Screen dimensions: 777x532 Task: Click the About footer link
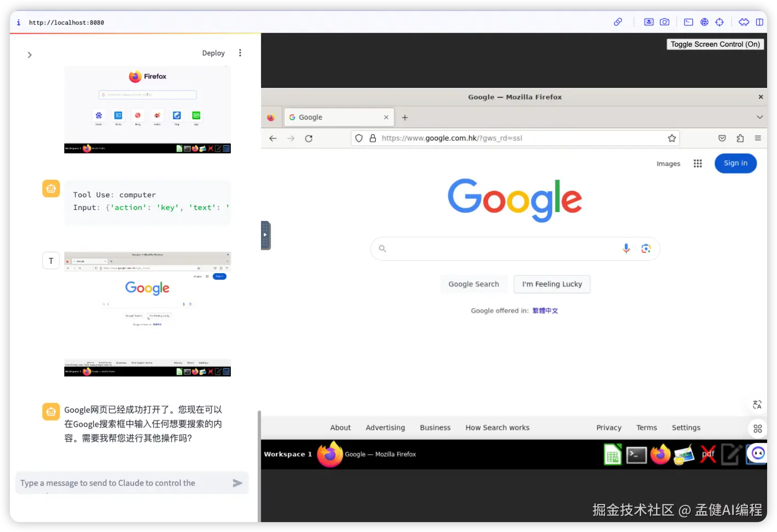[341, 428]
